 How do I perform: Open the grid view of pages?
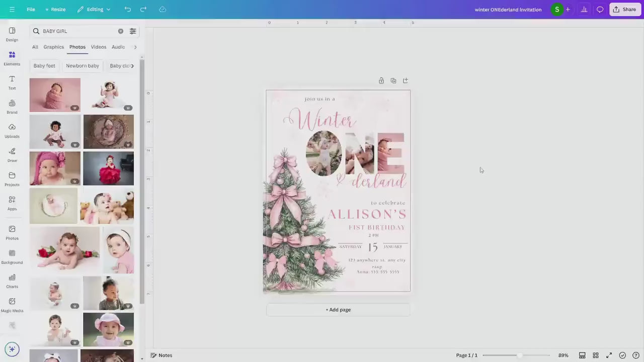[596, 355]
